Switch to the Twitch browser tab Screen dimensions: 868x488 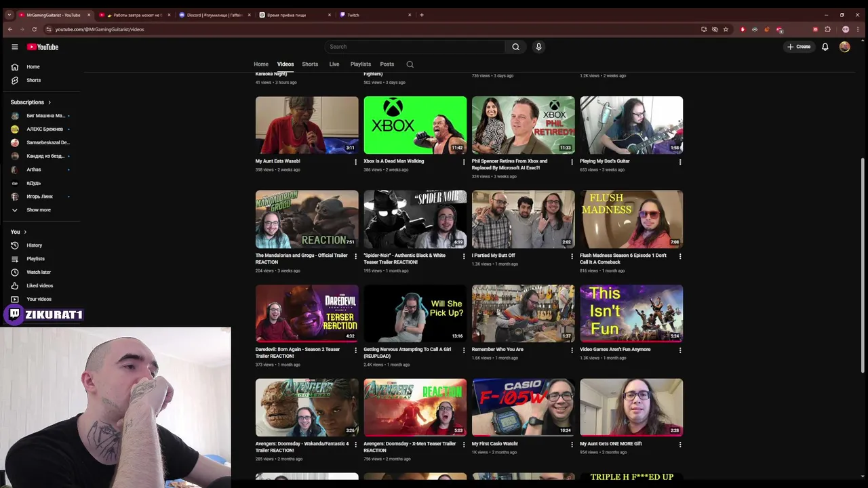coord(376,15)
